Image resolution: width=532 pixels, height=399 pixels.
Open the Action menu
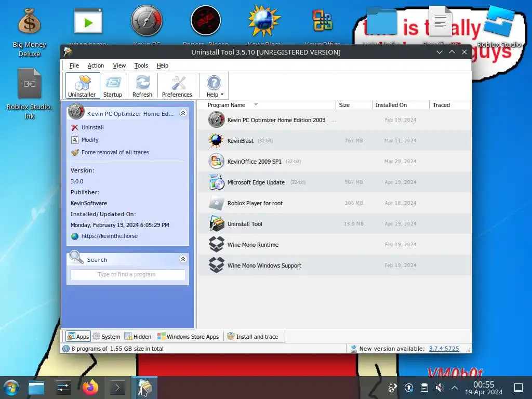(x=96, y=65)
